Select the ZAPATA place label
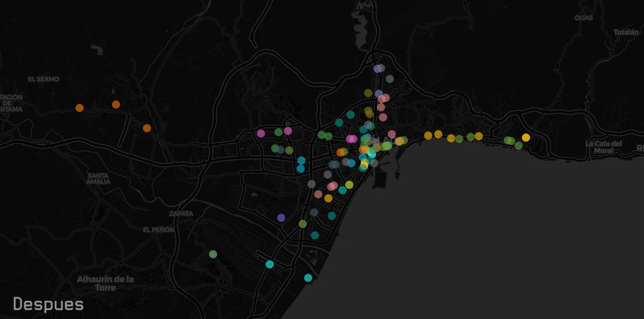 [181, 214]
